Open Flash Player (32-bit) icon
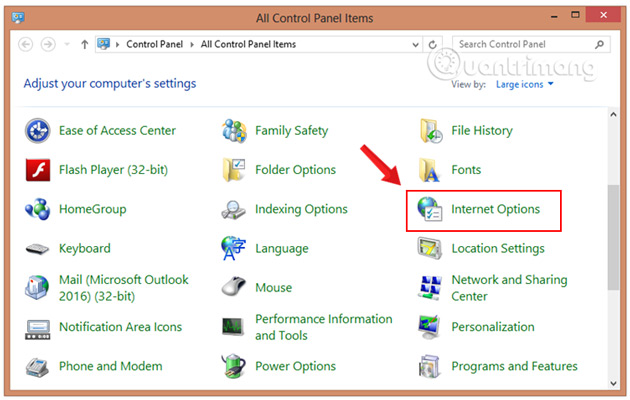Viewport: 630px width, 400px height. pyautogui.click(x=38, y=170)
